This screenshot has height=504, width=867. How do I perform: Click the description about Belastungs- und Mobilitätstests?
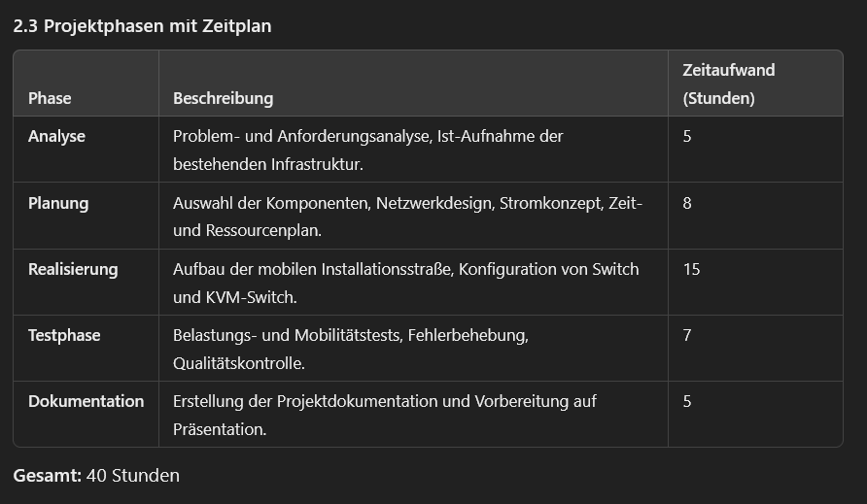pyautogui.click(x=351, y=350)
